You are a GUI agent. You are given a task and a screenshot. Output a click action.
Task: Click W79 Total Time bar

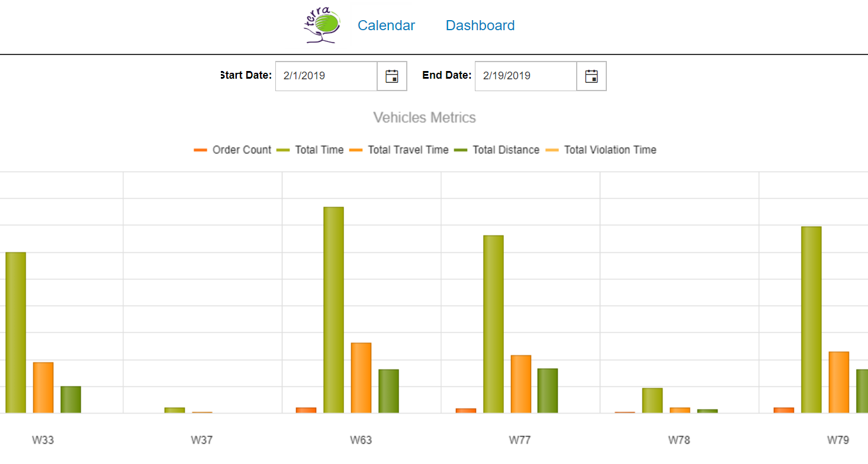coord(811,320)
